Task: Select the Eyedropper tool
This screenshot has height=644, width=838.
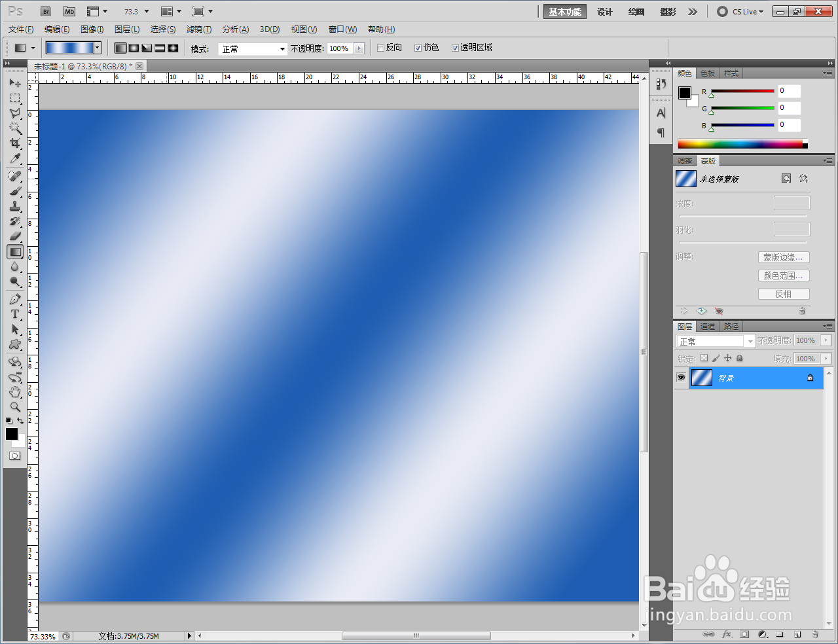Action: (15, 158)
